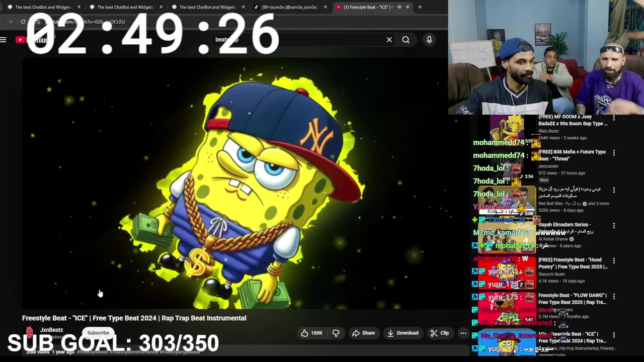This screenshot has height=362, width=644.
Task: Start voice search with the microphone icon
Action: tap(429, 40)
